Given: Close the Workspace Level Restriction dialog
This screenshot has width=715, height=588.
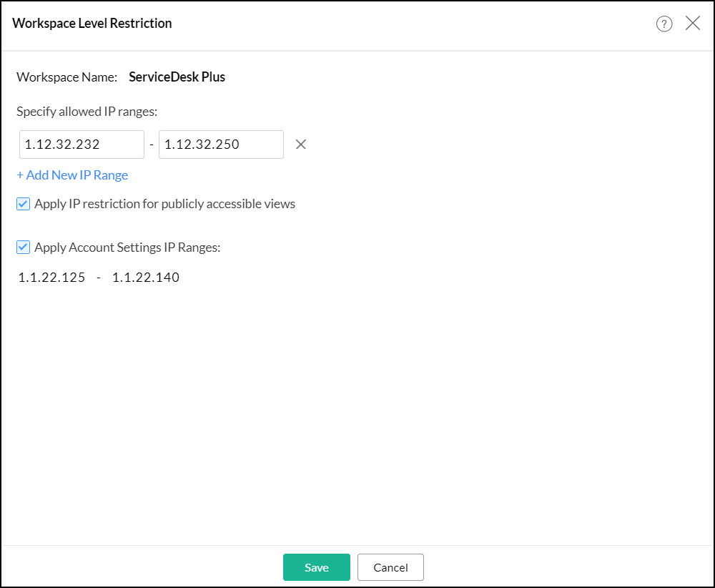Looking at the screenshot, I should (693, 23).
